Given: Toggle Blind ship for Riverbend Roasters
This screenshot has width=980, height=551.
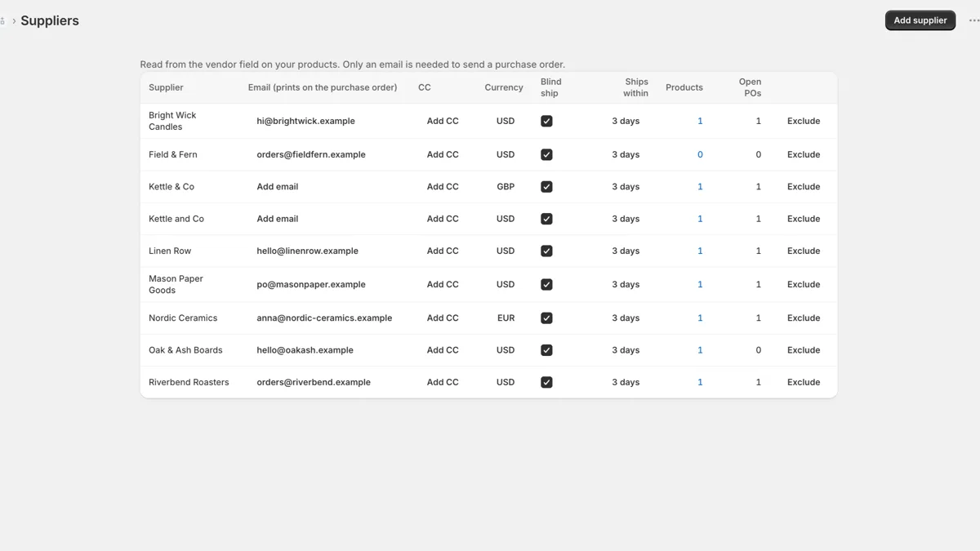Looking at the screenshot, I should click(x=546, y=382).
